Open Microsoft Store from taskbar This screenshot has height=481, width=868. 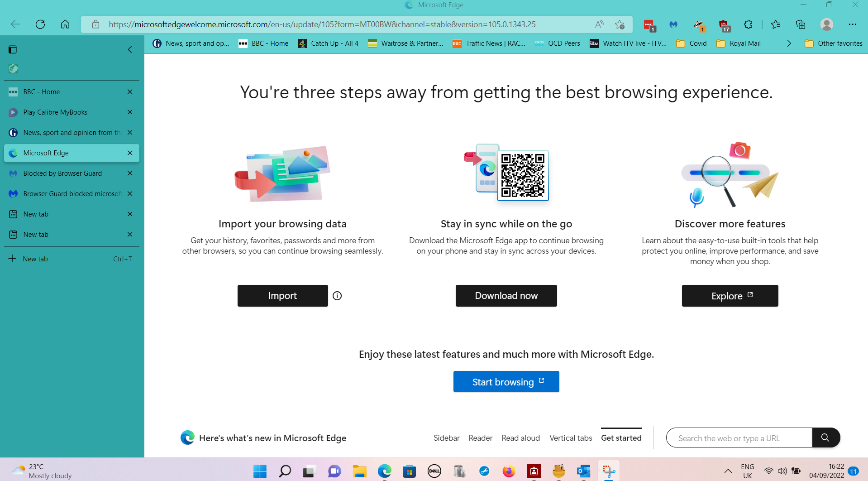point(409,471)
